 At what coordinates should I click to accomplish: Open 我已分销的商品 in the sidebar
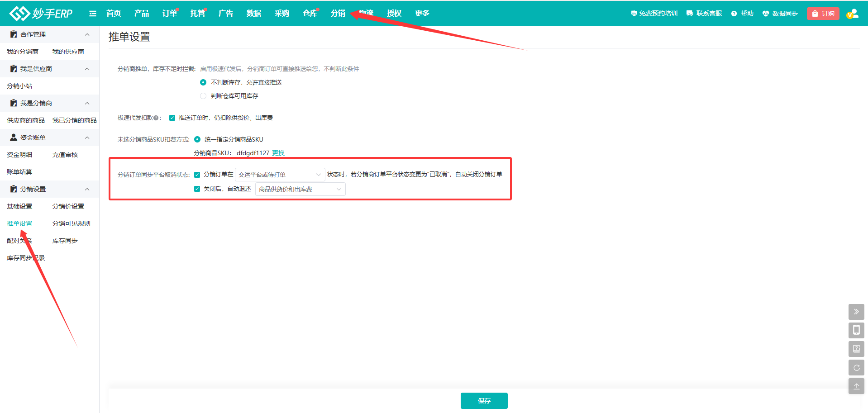pyautogui.click(x=75, y=120)
